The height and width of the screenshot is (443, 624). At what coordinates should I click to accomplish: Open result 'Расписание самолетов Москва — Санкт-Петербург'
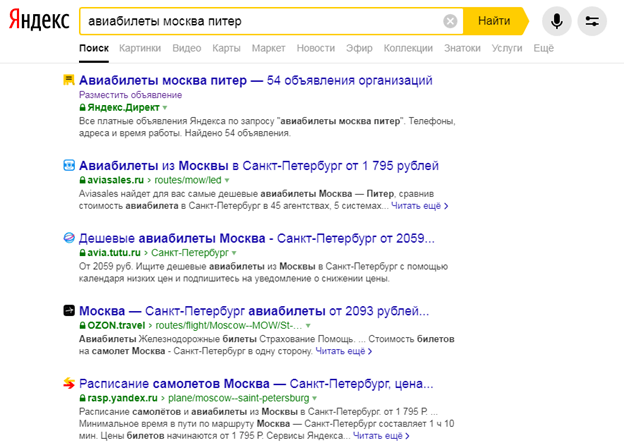(256, 384)
